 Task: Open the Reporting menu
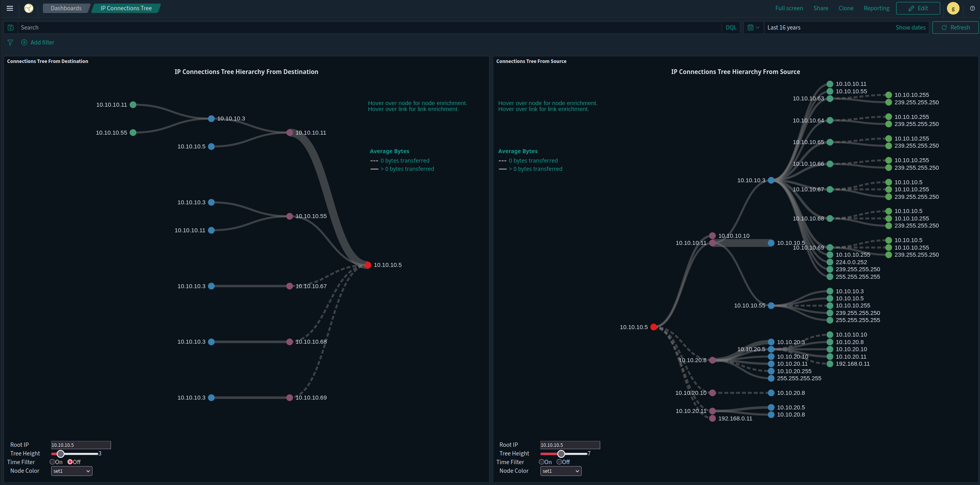[x=876, y=8]
